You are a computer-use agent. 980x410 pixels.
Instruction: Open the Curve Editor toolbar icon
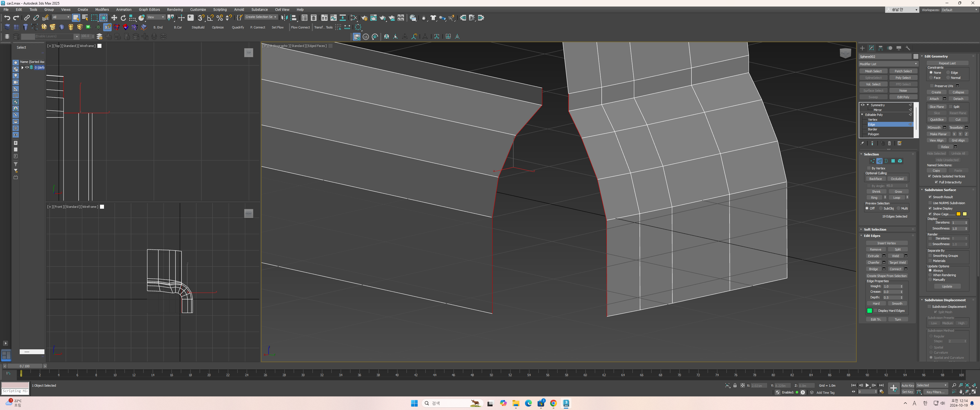pyautogui.click(x=334, y=18)
